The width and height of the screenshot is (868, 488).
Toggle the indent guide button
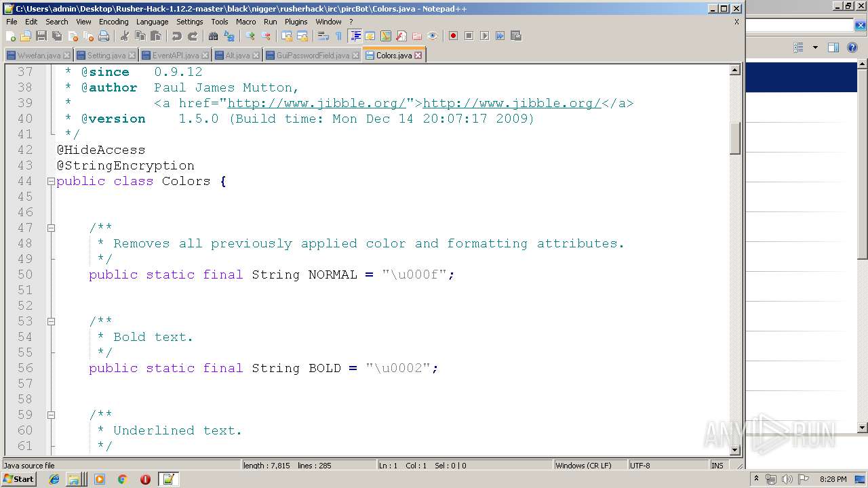(x=355, y=36)
